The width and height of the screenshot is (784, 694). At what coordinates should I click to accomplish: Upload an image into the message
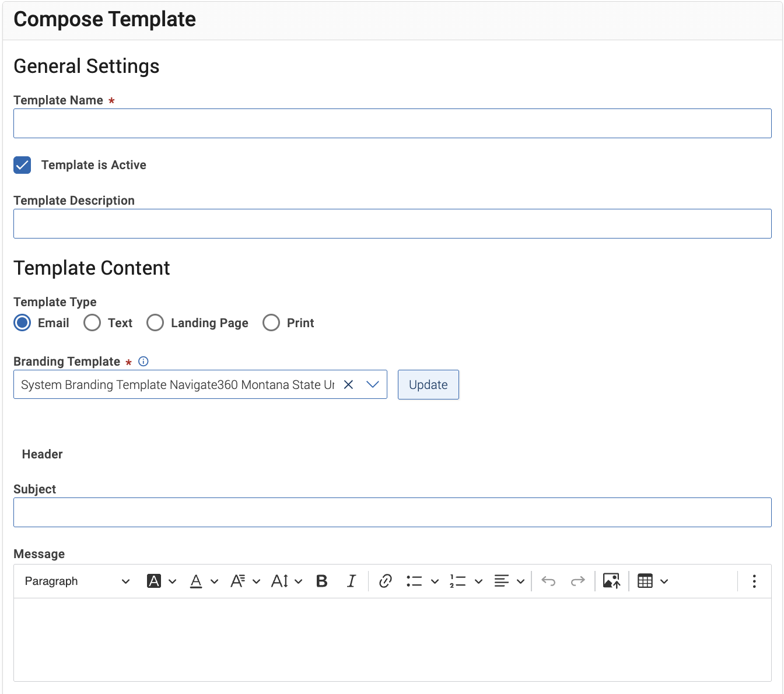(x=611, y=581)
